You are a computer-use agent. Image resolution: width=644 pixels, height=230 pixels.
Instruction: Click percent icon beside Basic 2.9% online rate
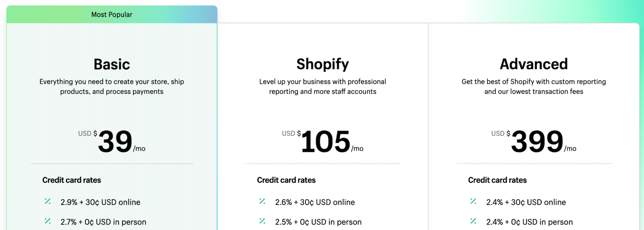(x=48, y=201)
